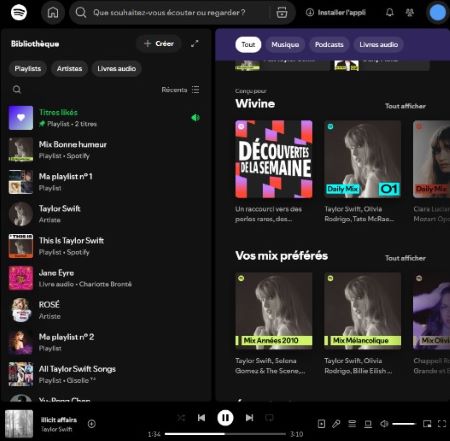This screenshot has width=450, height=441.
Task: Open notifications bell icon
Action: [x=390, y=13]
